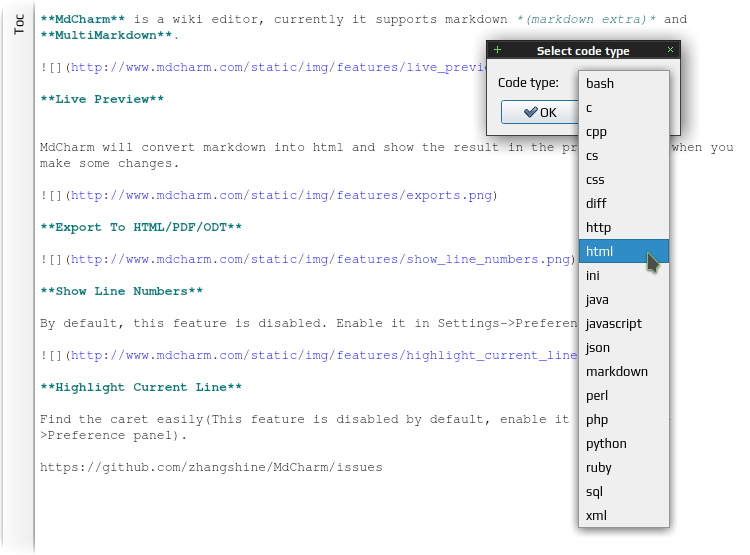Pick css code type
This screenshot has width=750, height=555.
[624, 179]
